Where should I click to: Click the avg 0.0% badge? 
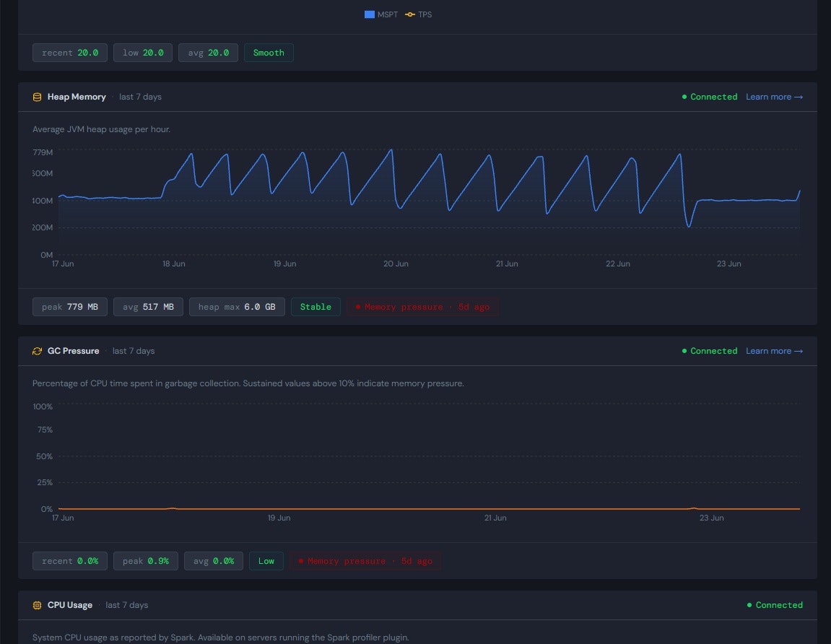(x=214, y=561)
